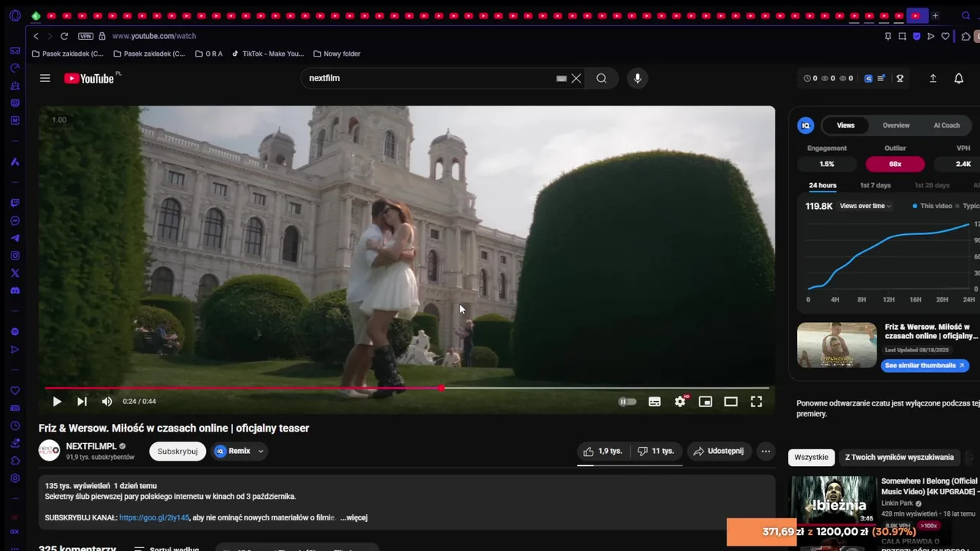Start voice search with microphone
This screenshot has width=980, height=551.
637,78
